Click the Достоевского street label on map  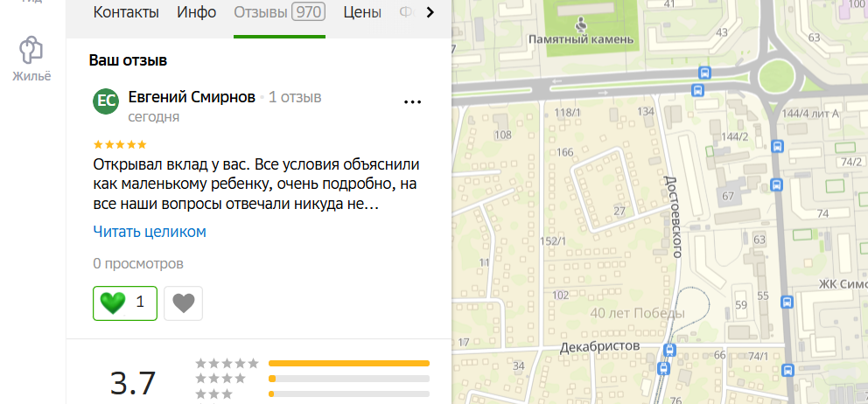(x=671, y=217)
